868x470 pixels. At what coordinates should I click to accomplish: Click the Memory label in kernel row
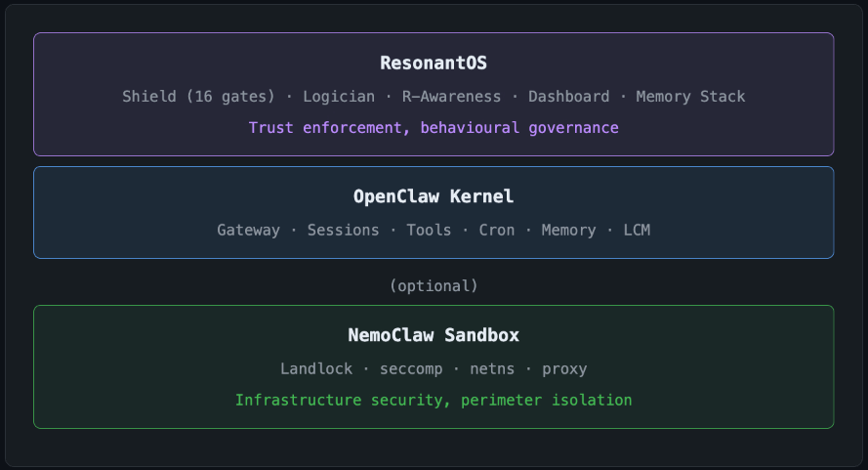[568, 230]
